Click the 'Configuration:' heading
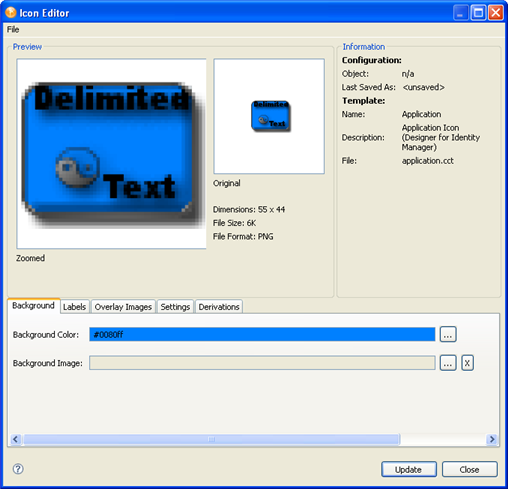This screenshot has height=489, width=508. 372,60
